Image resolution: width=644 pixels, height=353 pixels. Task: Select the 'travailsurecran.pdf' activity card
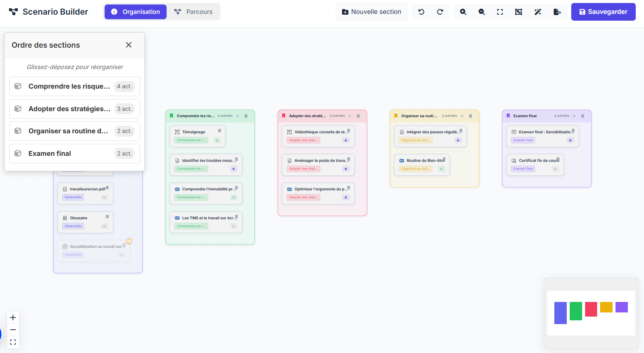[x=85, y=193]
